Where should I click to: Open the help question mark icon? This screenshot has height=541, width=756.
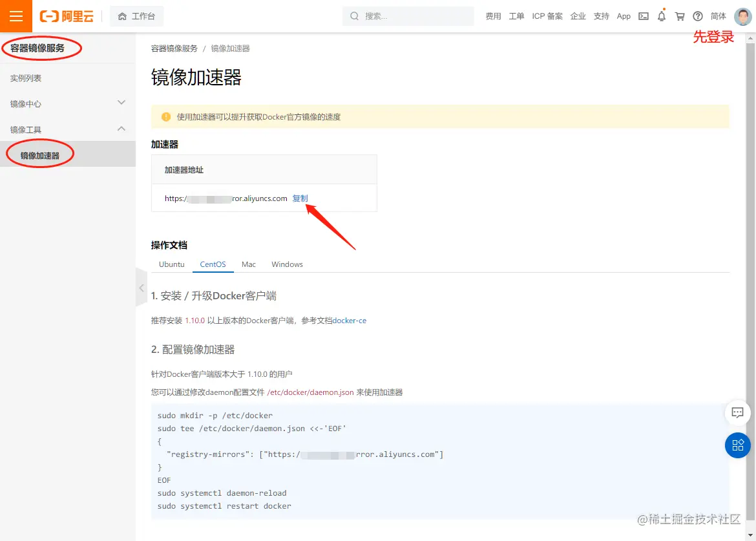pos(697,16)
